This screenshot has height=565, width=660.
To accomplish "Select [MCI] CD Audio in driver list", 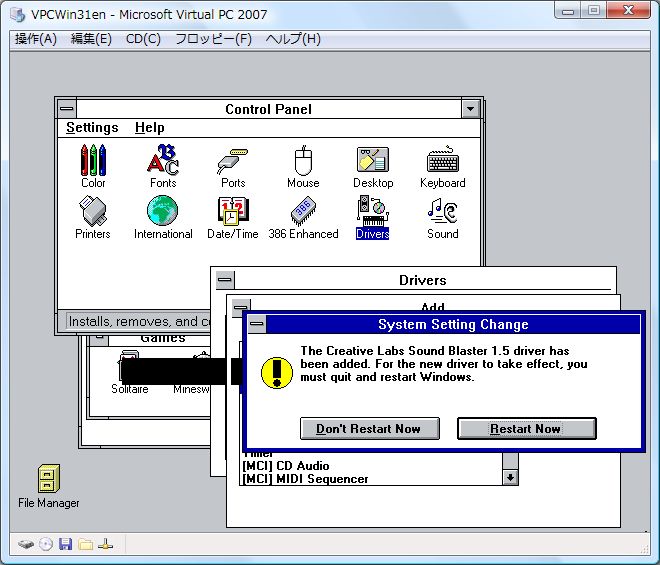I will pyautogui.click(x=286, y=466).
